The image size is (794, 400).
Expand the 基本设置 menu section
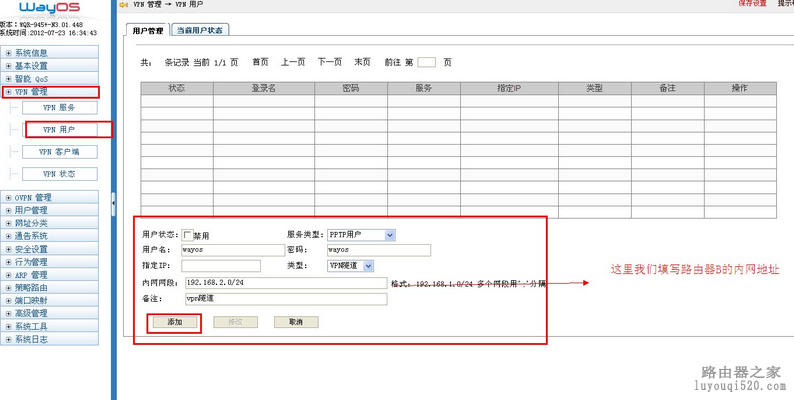tap(50, 66)
